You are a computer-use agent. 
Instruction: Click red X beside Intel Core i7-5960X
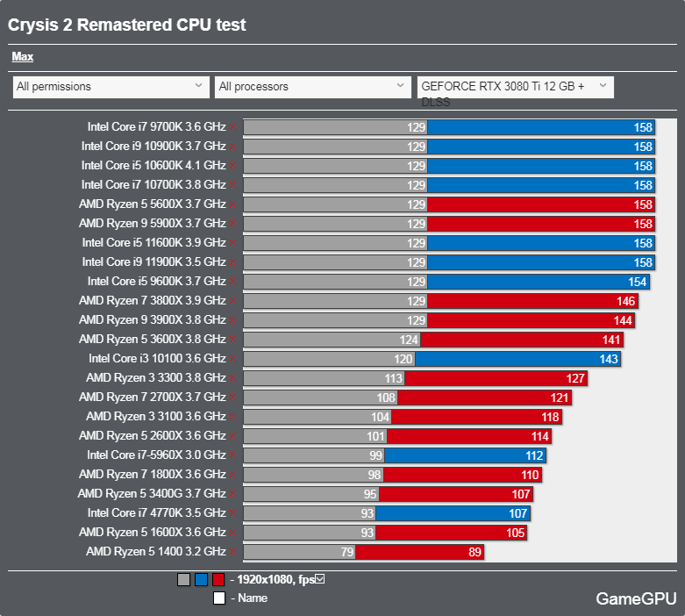pos(232,455)
